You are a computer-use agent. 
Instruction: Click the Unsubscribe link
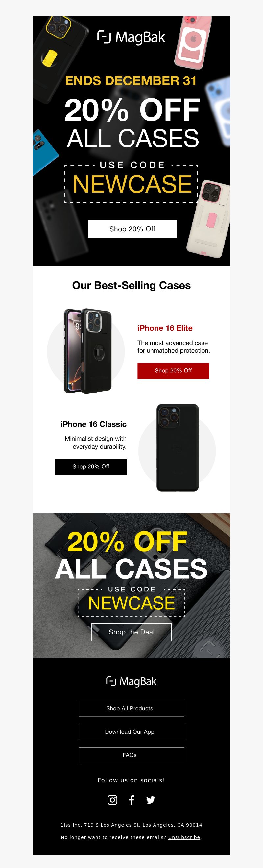point(184,837)
